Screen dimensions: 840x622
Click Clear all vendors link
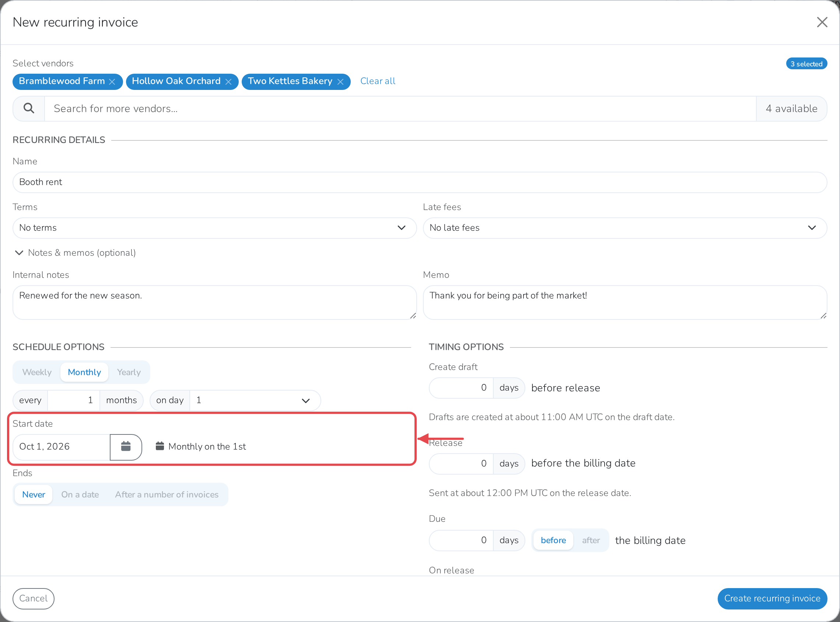point(378,81)
